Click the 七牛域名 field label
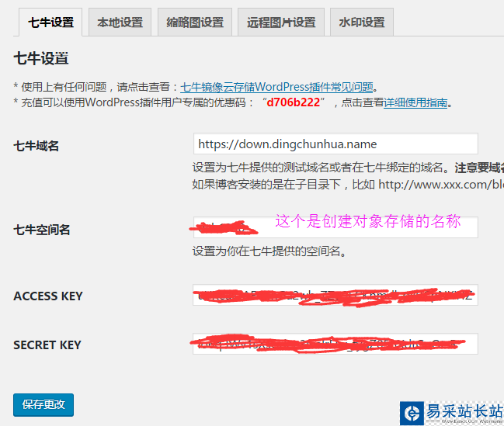Image resolution: width=504 pixels, height=426 pixels. (36, 146)
